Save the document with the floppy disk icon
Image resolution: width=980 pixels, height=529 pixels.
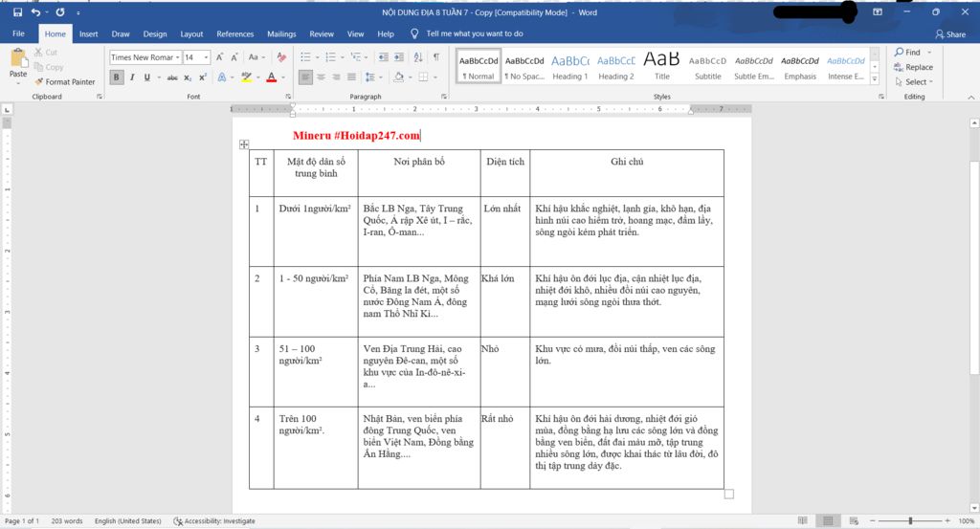(17, 12)
